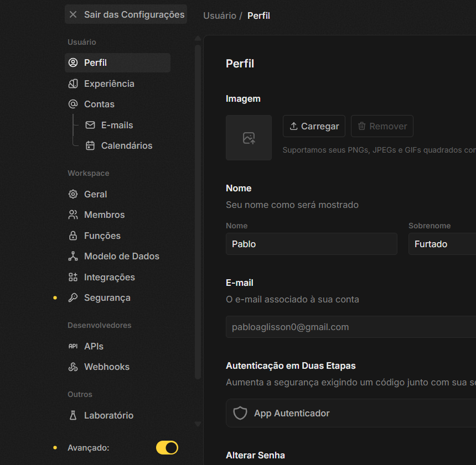Click the Modelo de Dados hierarchy icon
The width and height of the screenshot is (476, 465).
(x=73, y=257)
